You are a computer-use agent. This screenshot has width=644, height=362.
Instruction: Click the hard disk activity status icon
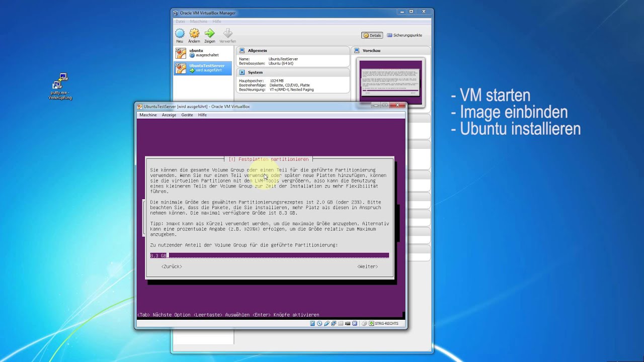pyautogui.click(x=312, y=323)
